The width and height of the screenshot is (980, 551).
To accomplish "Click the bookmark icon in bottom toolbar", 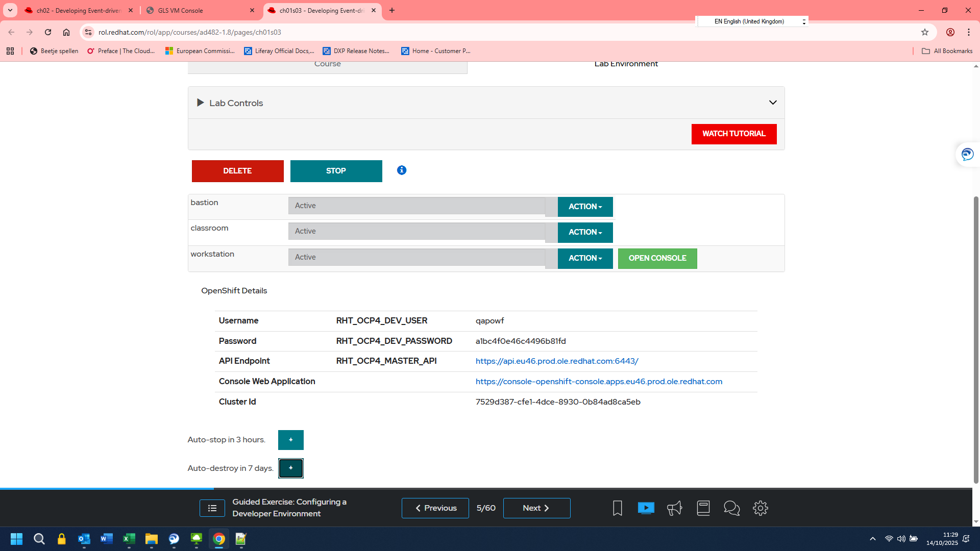I will [617, 508].
